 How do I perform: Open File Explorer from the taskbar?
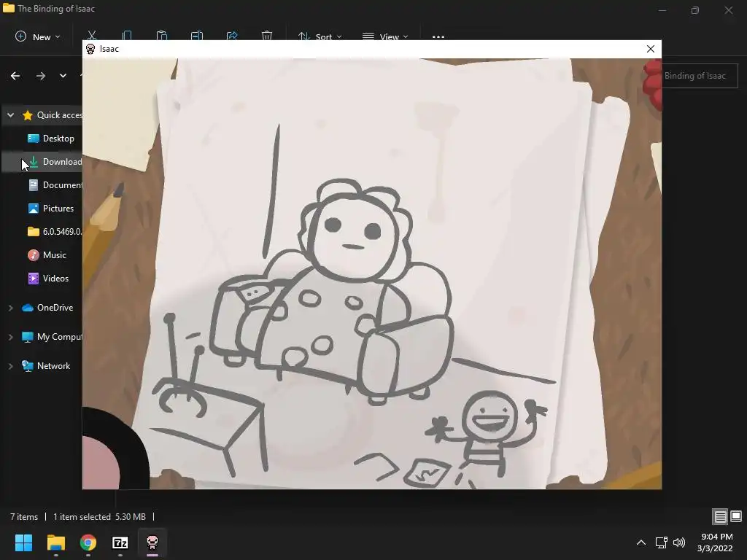[x=55, y=542]
